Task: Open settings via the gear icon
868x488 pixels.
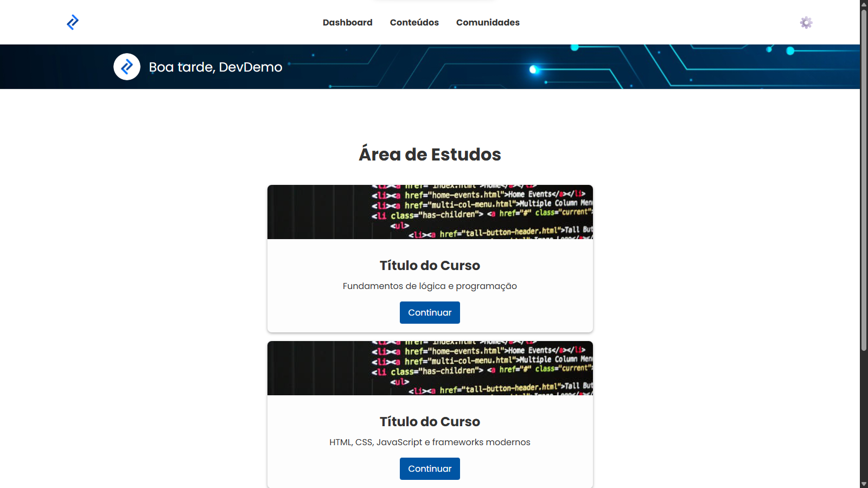Action: click(x=806, y=22)
